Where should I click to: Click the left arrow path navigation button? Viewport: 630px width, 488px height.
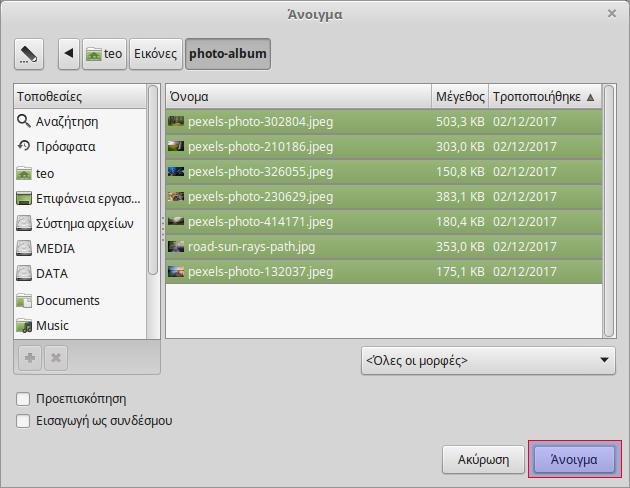tap(69, 54)
